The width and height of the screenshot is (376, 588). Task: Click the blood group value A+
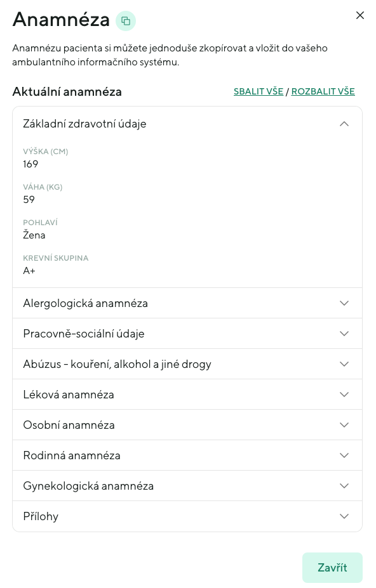(28, 270)
